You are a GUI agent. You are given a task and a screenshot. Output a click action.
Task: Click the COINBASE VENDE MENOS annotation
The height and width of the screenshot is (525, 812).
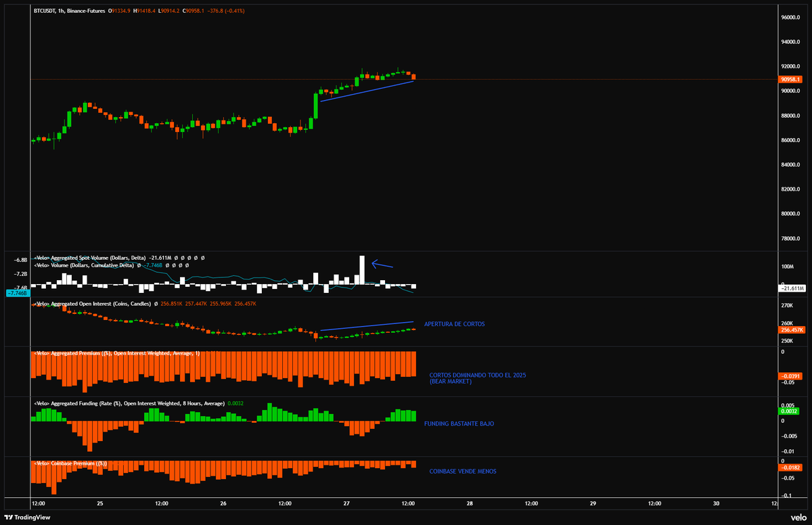coord(462,471)
